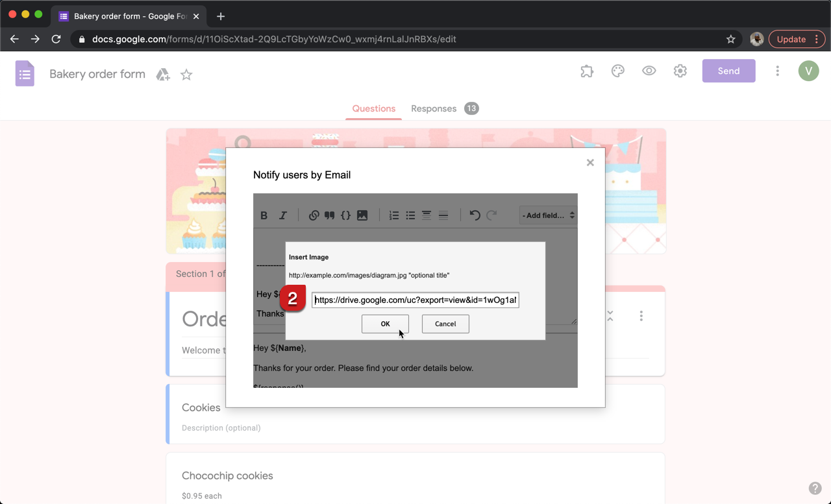Open the Add field dropdown
This screenshot has height=504, width=831.
tap(547, 215)
